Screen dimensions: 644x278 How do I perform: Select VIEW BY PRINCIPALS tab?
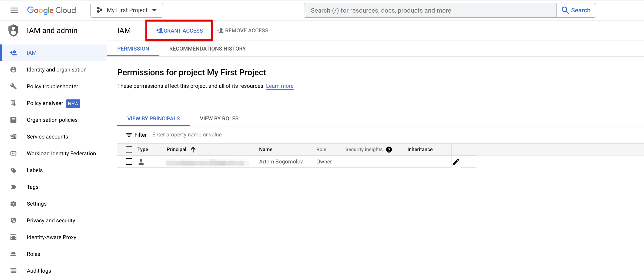coord(154,119)
